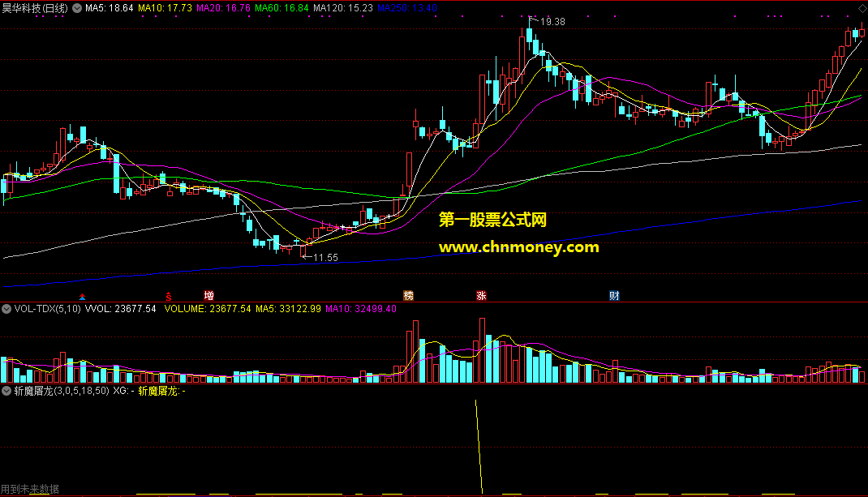Image resolution: width=868 pixels, height=497 pixels.
Task: Click the XG: - value label
Action: pyautogui.click(x=123, y=391)
